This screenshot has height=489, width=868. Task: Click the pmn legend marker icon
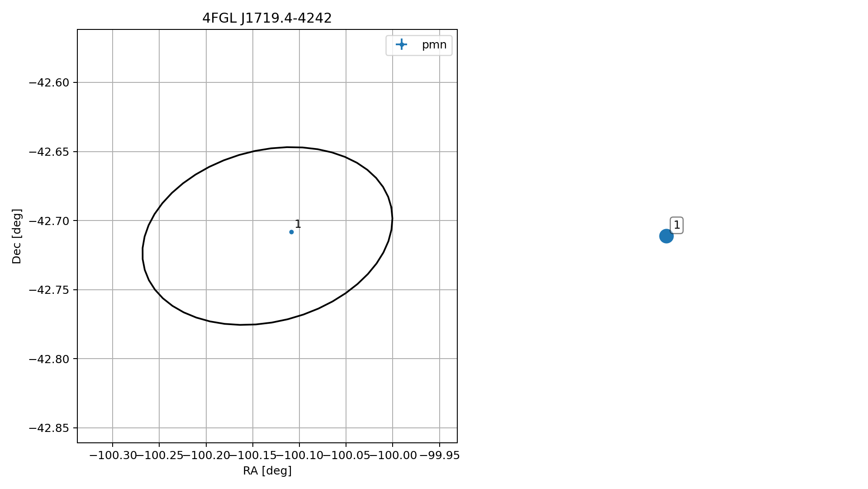coord(401,44)
